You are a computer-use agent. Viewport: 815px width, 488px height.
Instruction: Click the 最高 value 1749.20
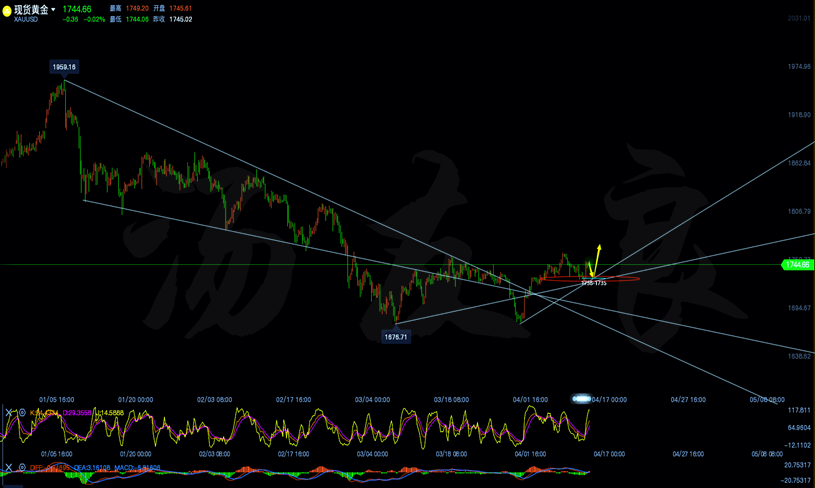click(137, 8)
